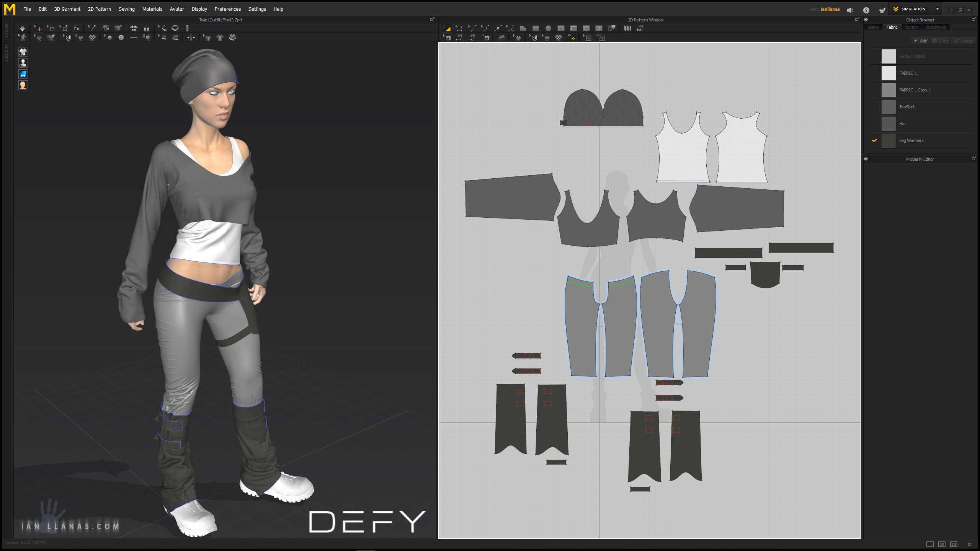Select the TopShirt fabric in the list
This screenshot has width=980, height=551.
pos(907,107)
